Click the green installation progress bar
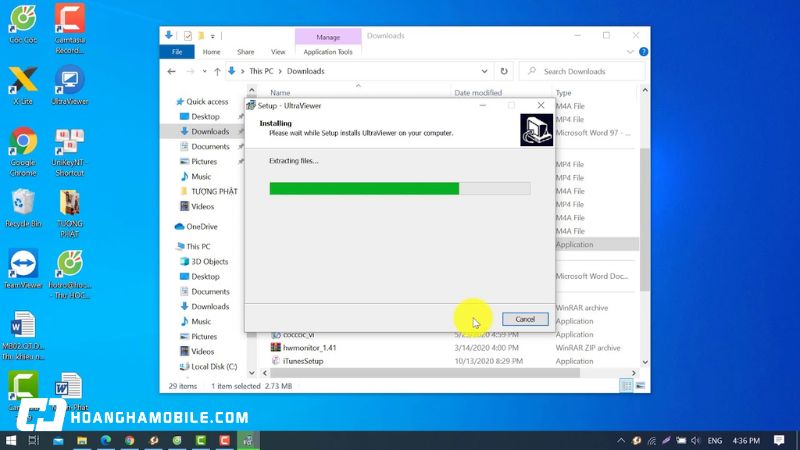 pyautogui.click(x=364, y=188)
